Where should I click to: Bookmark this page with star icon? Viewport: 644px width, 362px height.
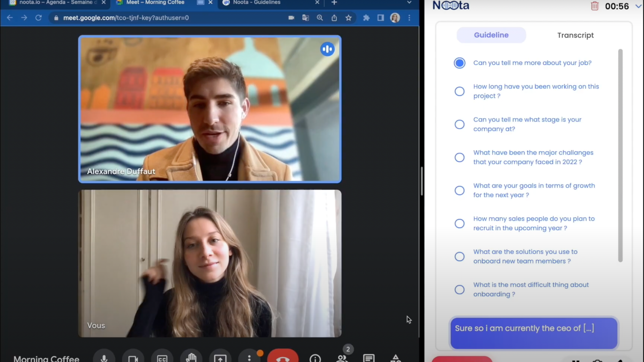(x=349, y=18)
